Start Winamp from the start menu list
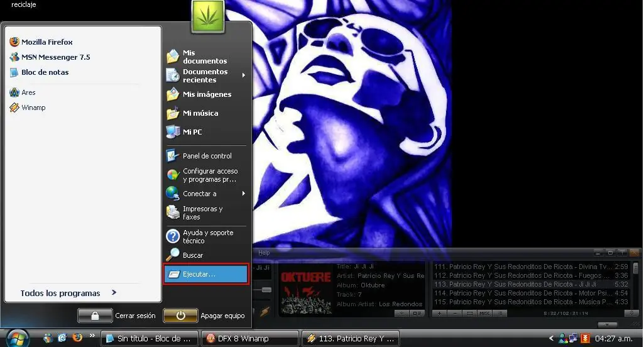 pos(28,107)
